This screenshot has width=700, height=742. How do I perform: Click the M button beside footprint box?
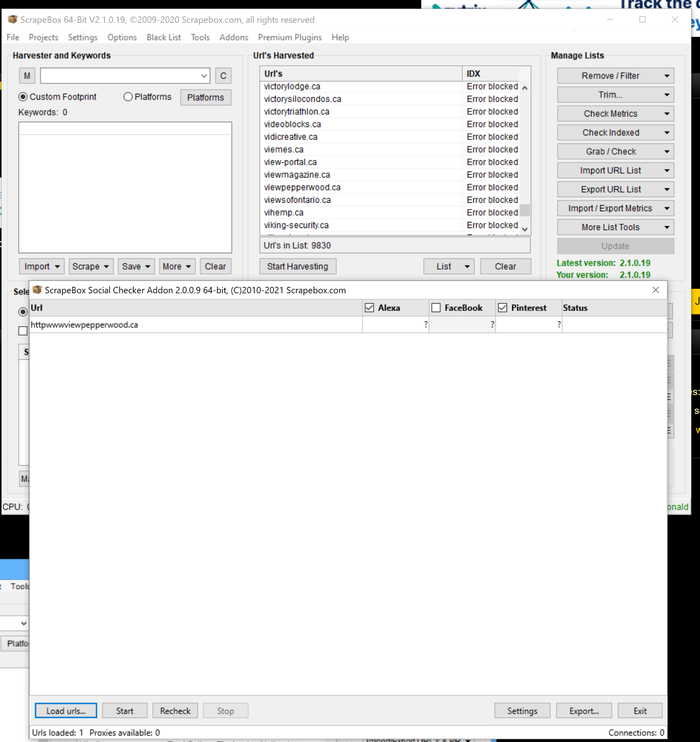[27, 76]
